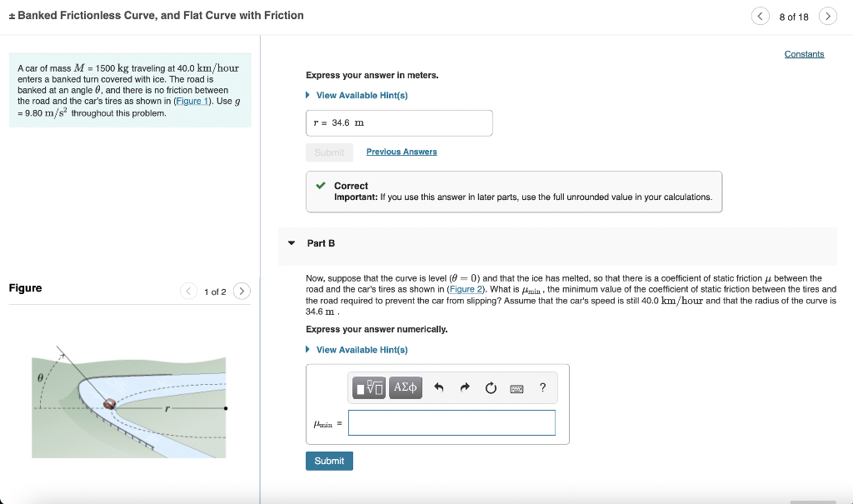This screenshot has height=504, width=853.
Task: Redo input with the redo arrow
Action: 465,387
